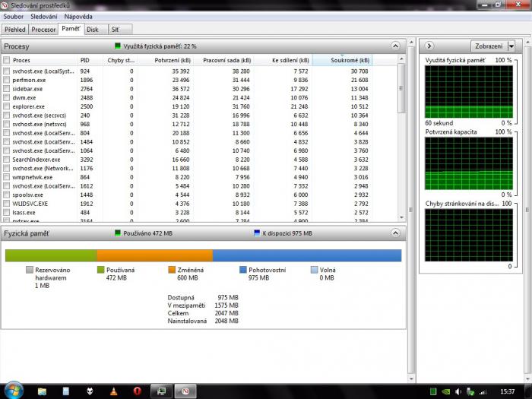Launch VLC media player from taskbar
Screen dimensions: 532x399
click(x=114, y=391)
